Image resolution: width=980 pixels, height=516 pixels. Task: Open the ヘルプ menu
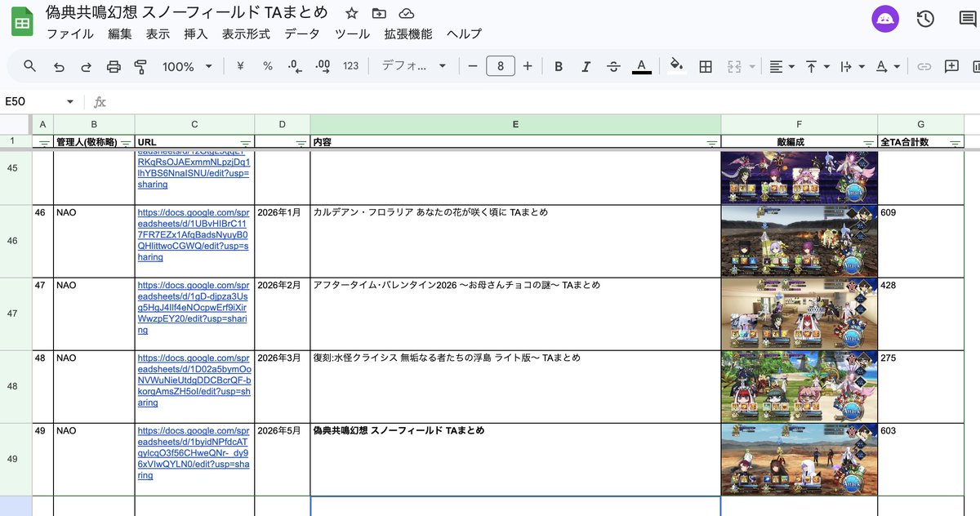tap(464, 33)
